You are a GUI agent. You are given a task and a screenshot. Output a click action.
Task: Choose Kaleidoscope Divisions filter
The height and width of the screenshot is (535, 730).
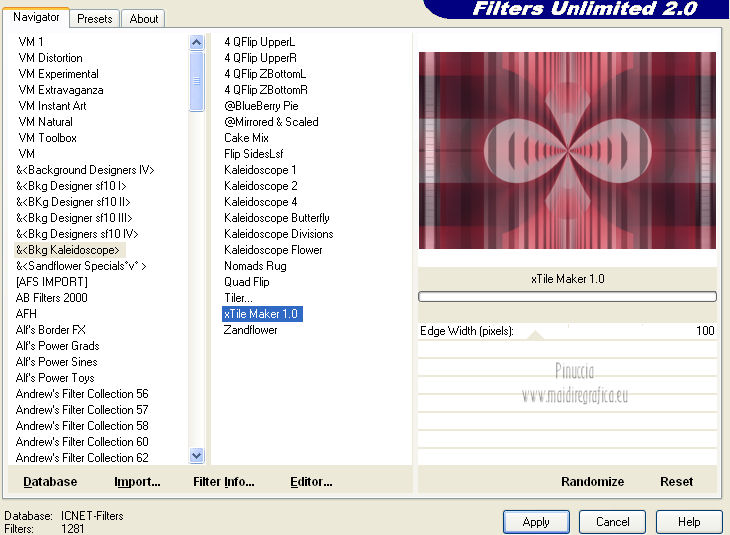point(278,234)
